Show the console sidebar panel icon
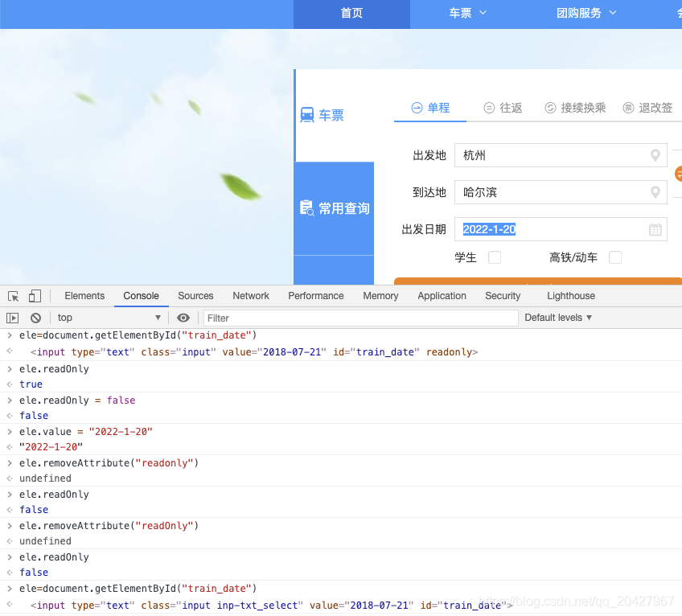682x616 pixels. pyautogui.click(x=13, y=318)
